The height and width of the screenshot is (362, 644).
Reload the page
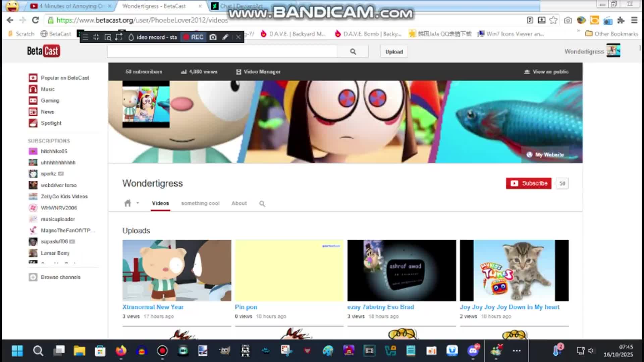coord(35,20)
